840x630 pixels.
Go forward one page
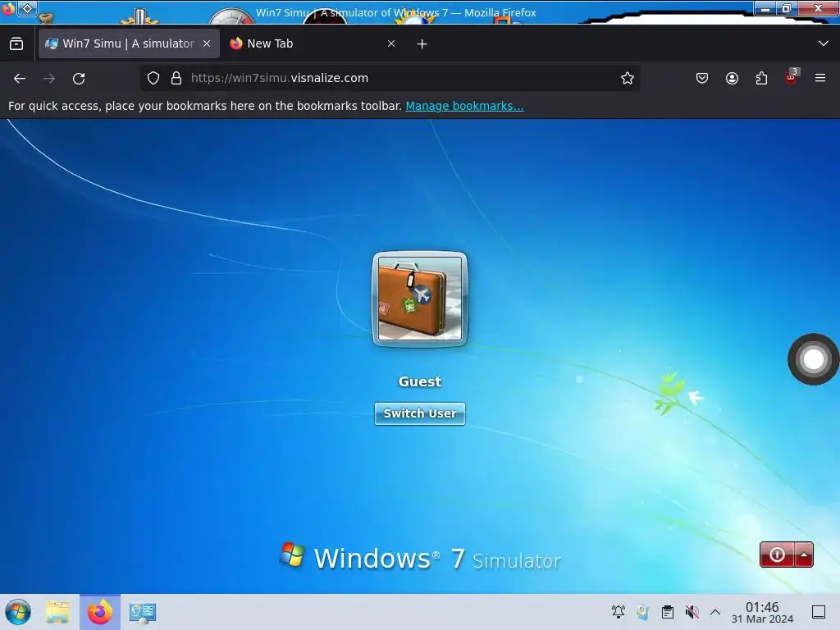tap(49, 79)
